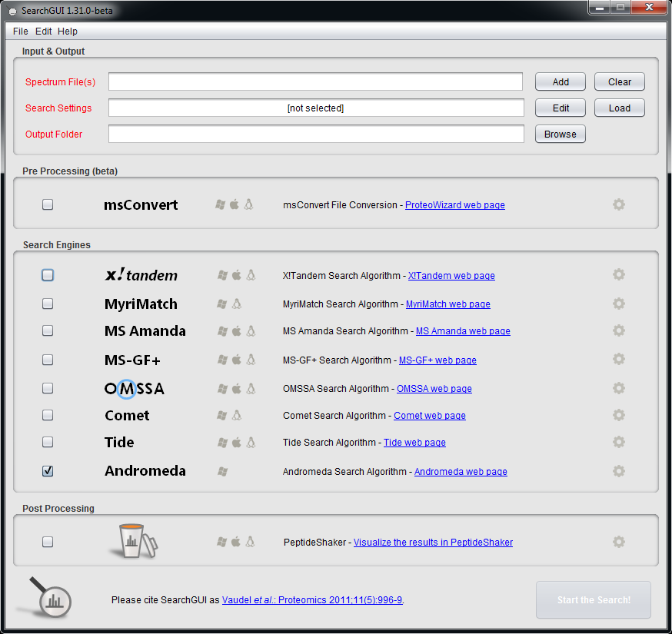Open MS Amanda settings gear icon
Image resolution: width=672 pixels, height=634 pixels.
618,330
